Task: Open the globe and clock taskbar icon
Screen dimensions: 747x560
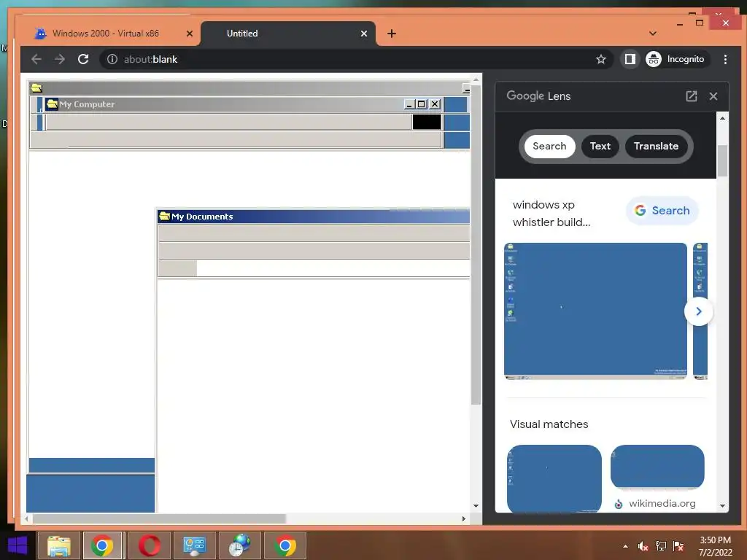Action: point(239,545)
